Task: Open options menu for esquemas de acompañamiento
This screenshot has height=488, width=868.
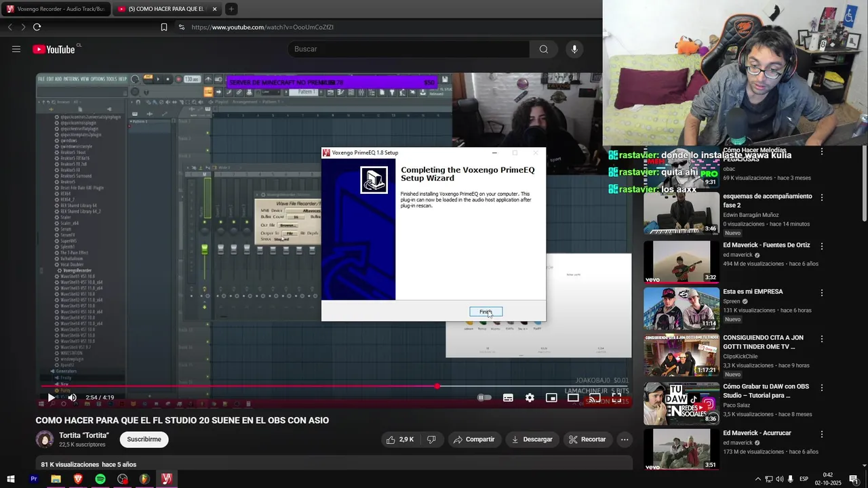Action: point(822,197)
